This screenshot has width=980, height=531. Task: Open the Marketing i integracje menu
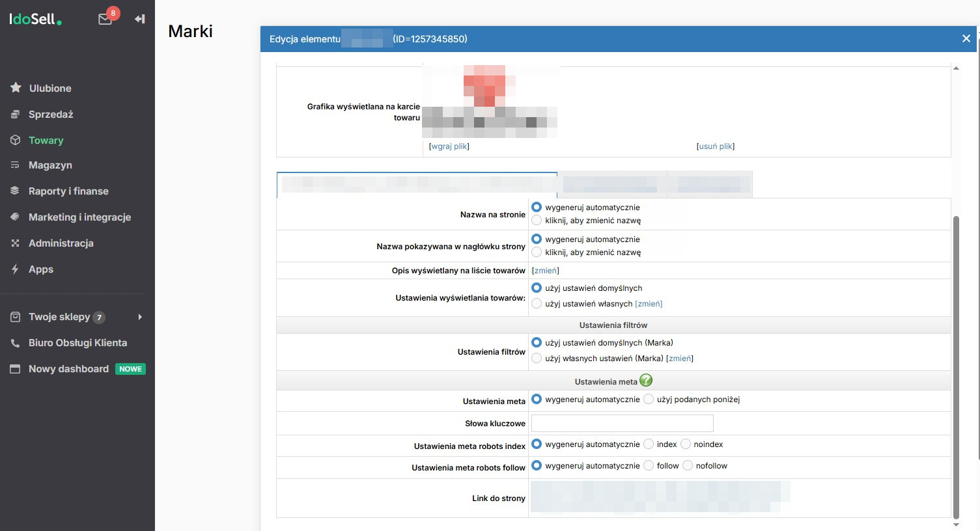(x=79, y=217)
